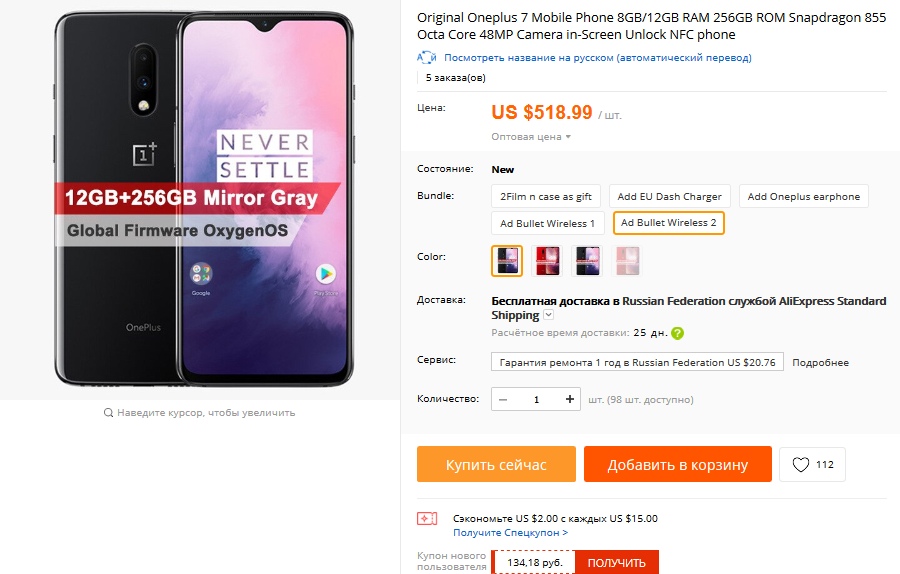The height and width of the screenshot is (574, 900).
Task: Open the 'Получите Спецкупон' link
Action: 510,533
